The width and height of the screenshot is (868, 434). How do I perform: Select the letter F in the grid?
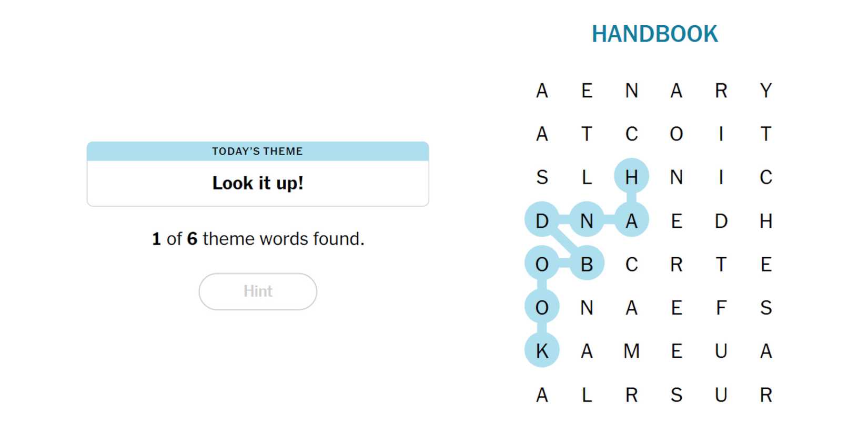(x=721, y=307)
